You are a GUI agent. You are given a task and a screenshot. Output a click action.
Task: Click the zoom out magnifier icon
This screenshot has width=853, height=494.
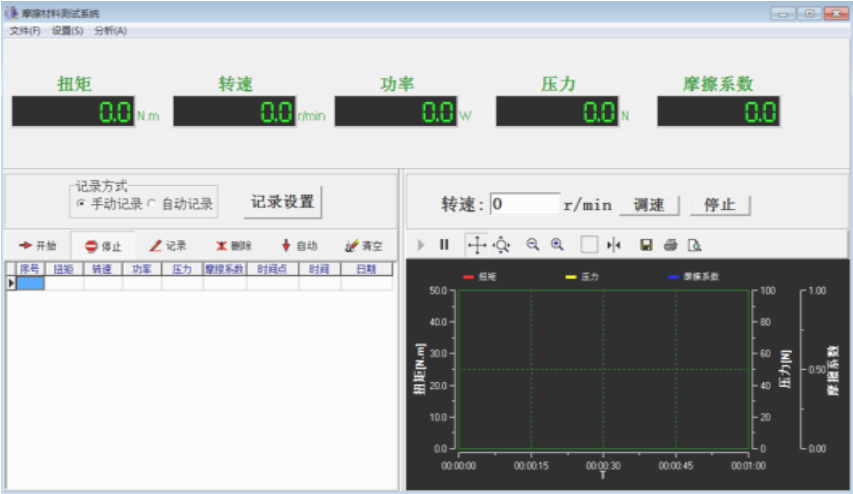coord(533,245)
